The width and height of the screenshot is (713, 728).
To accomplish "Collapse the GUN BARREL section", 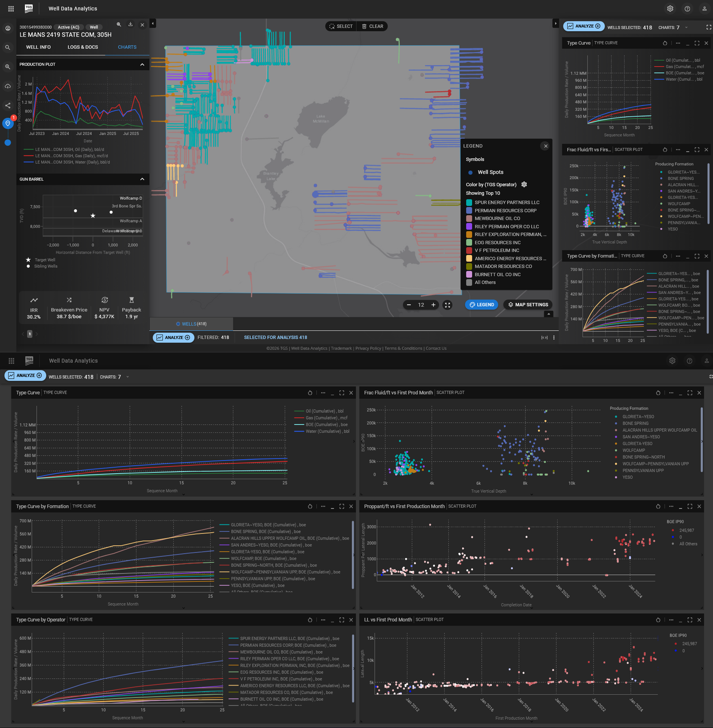I will pos(142,179).
